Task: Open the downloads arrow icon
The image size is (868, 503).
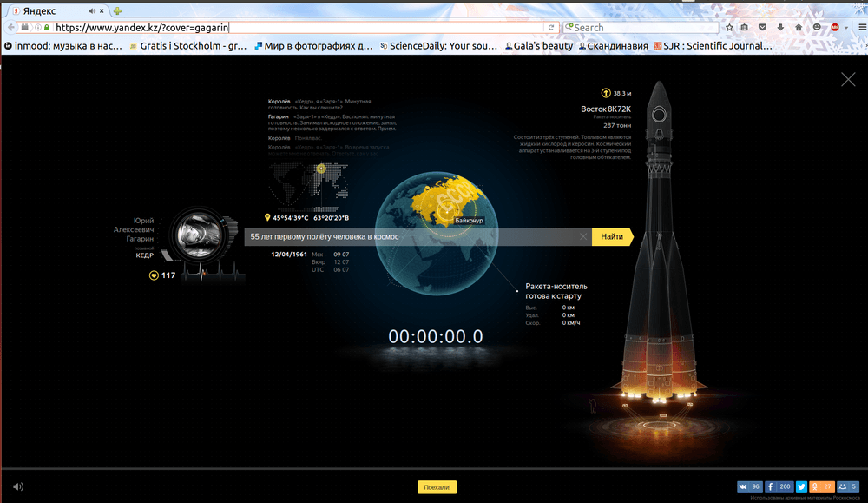Action: tap(780, 27)
